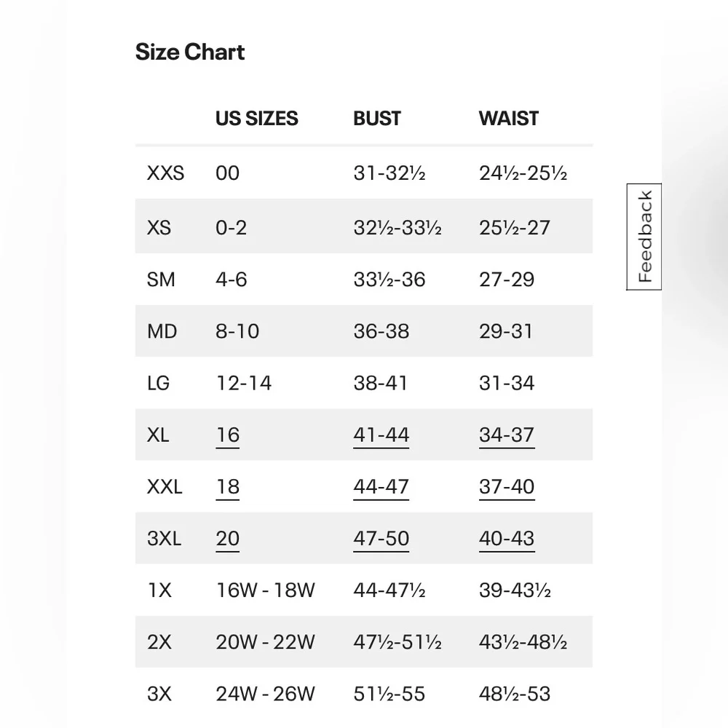
Task: Select the XXL bust range 44-47
Action: (381, 486)
